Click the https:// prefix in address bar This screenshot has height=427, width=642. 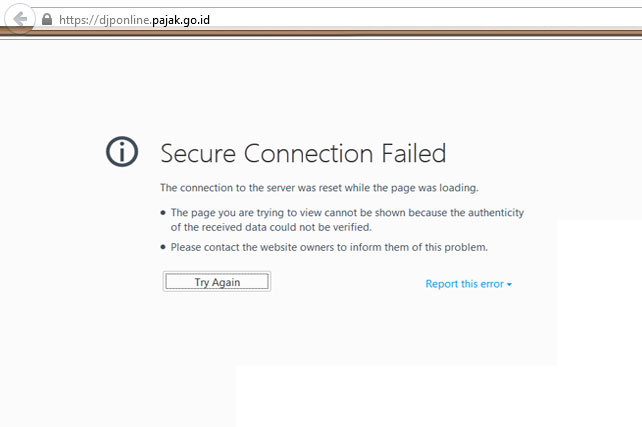(79, 20)
